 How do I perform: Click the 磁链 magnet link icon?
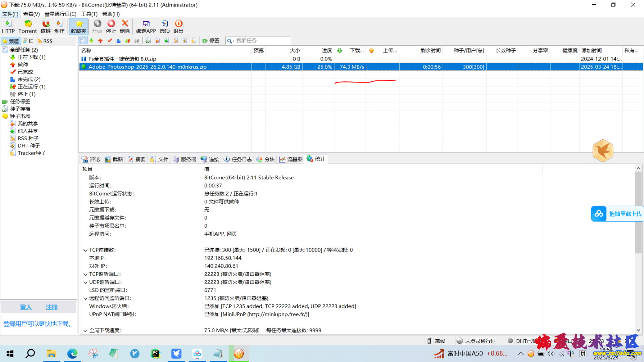pyautogui.click(x=46, y=26)
